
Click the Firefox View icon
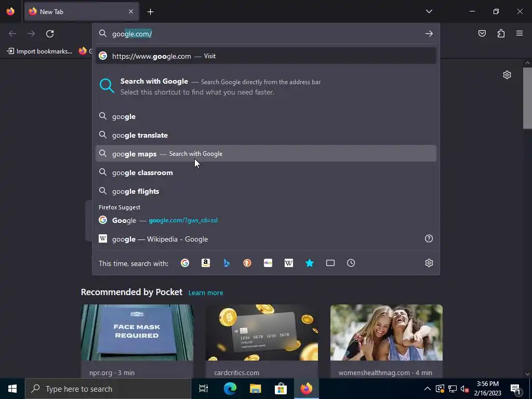pos(10,11)
